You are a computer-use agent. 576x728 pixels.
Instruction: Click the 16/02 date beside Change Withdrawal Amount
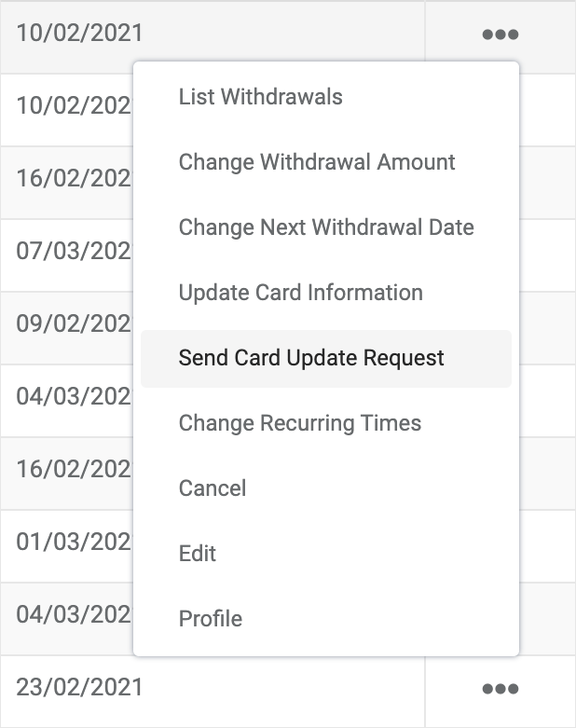(x=75, y=179)
